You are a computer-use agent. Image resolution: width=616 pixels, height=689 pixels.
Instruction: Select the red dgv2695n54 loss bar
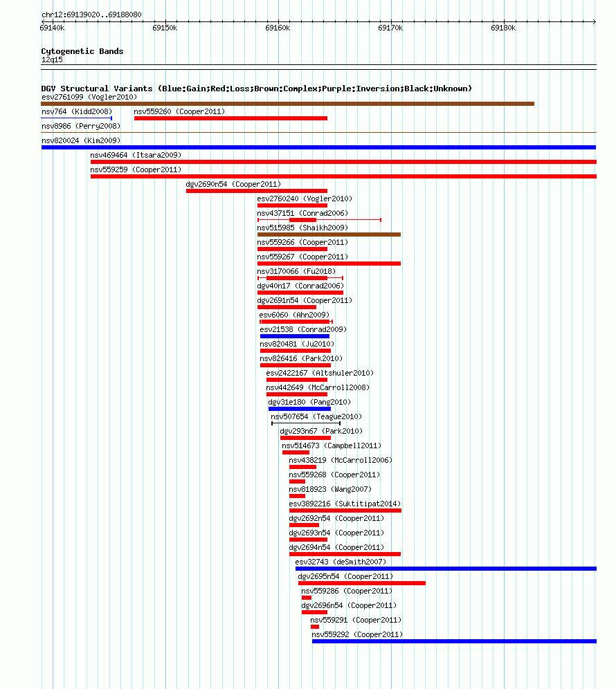click(362, 583)
